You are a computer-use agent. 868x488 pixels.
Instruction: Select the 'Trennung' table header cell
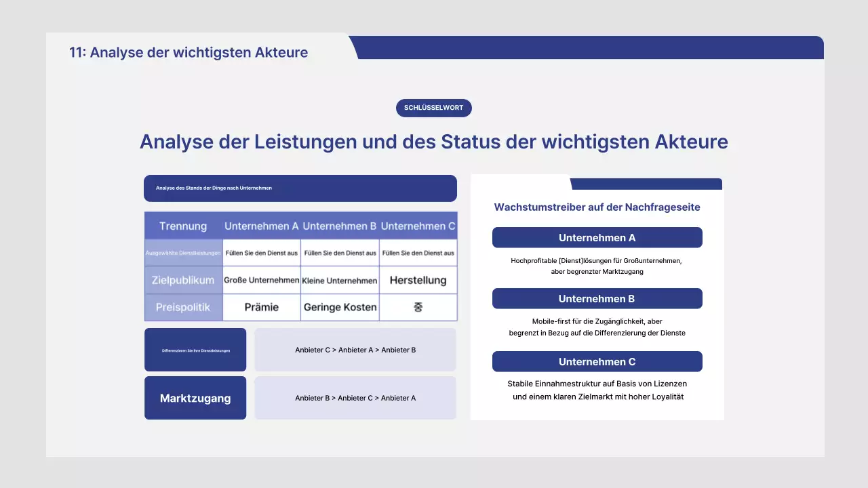(x=183, y=226)
